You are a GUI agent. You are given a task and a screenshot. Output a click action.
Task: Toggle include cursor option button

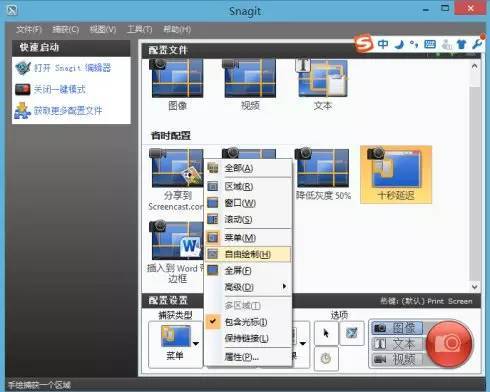(x=326, y=333)
